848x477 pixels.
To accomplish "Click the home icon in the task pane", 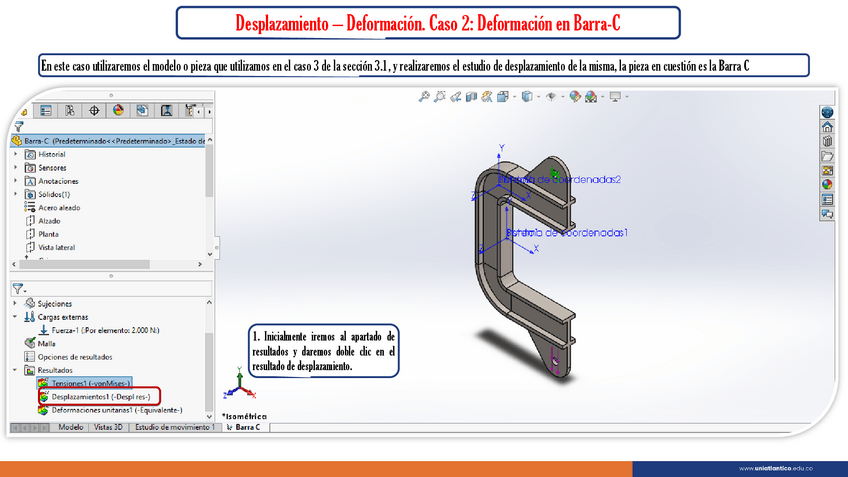I will [x=827, y=127].
